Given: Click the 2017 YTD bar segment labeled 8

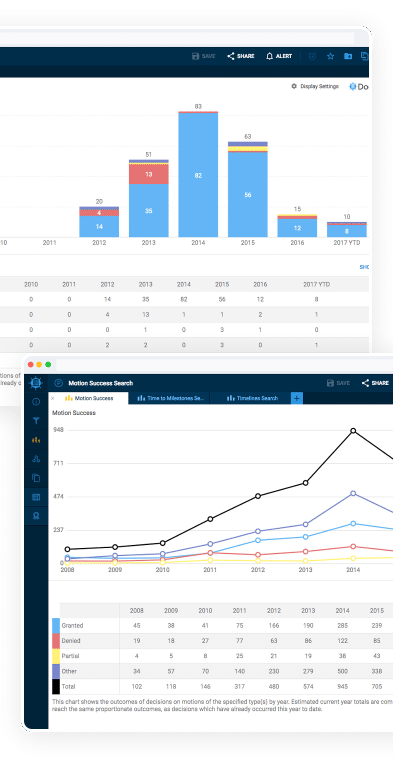Looking at the screenshot, I should pos(347,231).
